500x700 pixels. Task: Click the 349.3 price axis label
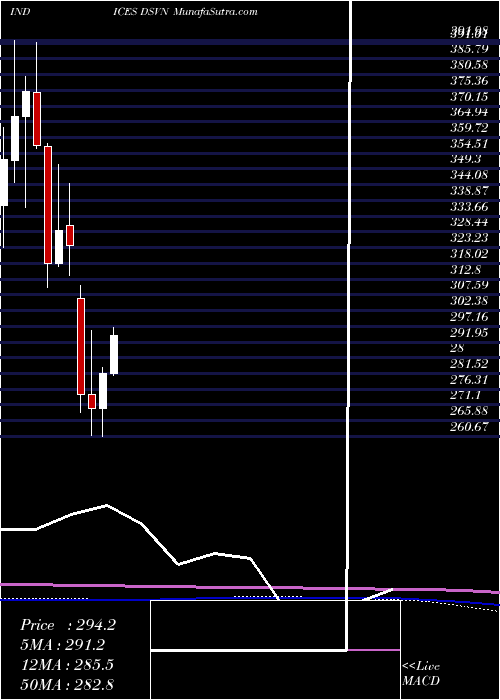[466, 158]
